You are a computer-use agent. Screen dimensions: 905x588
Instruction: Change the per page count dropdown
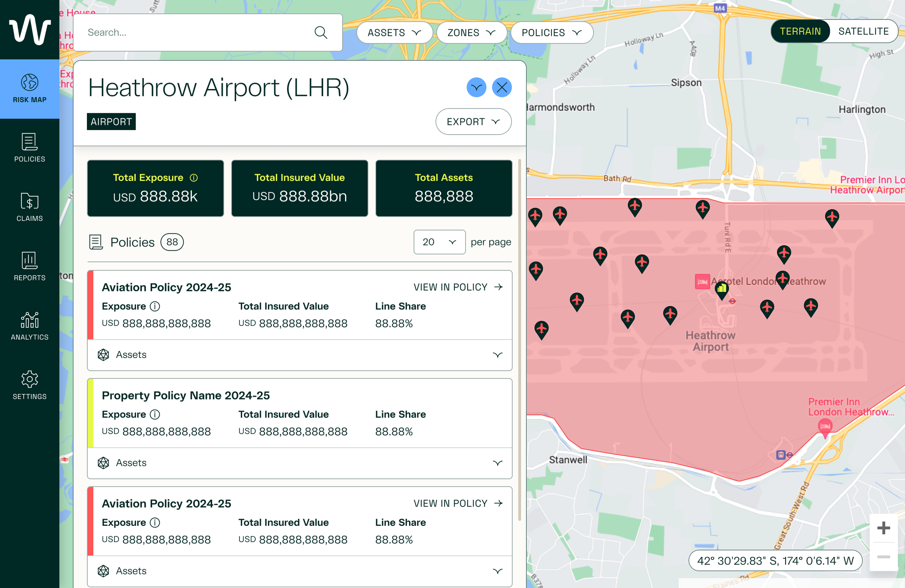[439, 242]
